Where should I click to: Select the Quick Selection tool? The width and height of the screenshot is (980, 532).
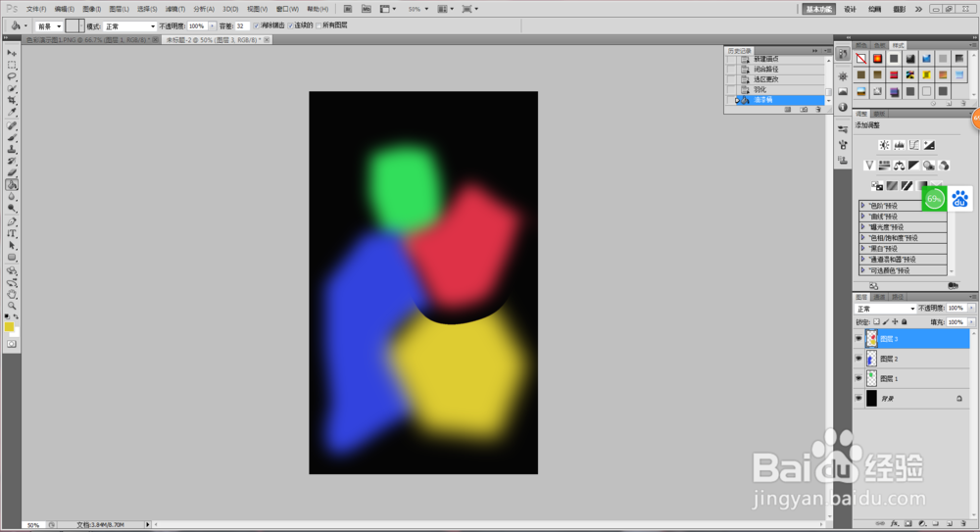tap(11, 89)
